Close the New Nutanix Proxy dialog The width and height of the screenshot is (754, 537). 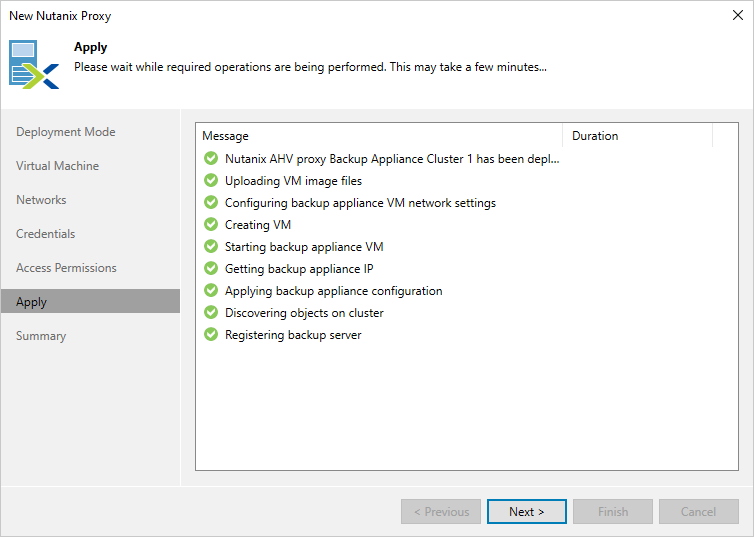(x=738, y=16)
